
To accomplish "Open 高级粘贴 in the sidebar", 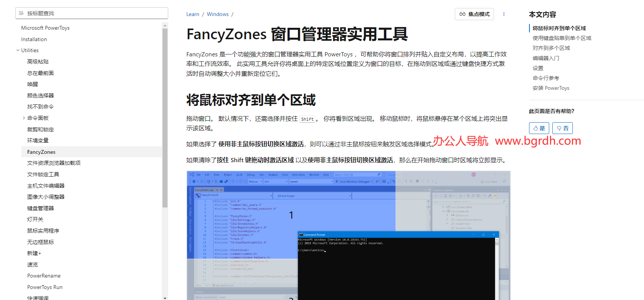I will coord(38,62).
